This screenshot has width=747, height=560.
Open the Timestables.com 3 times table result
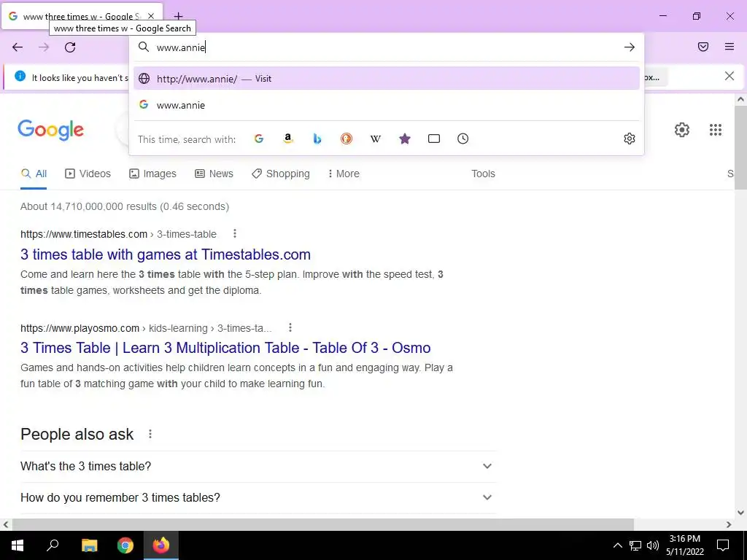[x=166, y=254]
